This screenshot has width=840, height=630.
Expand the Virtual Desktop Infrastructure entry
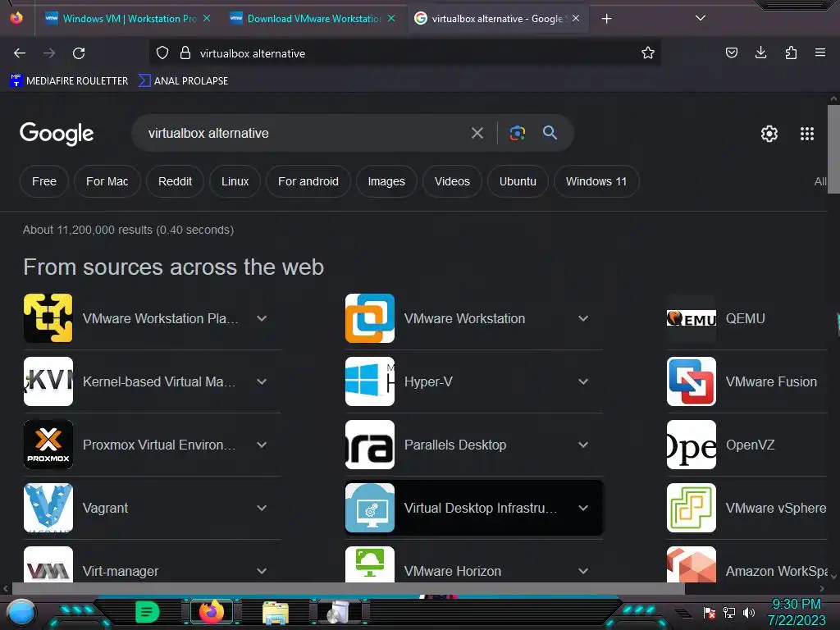coord(583,508)
